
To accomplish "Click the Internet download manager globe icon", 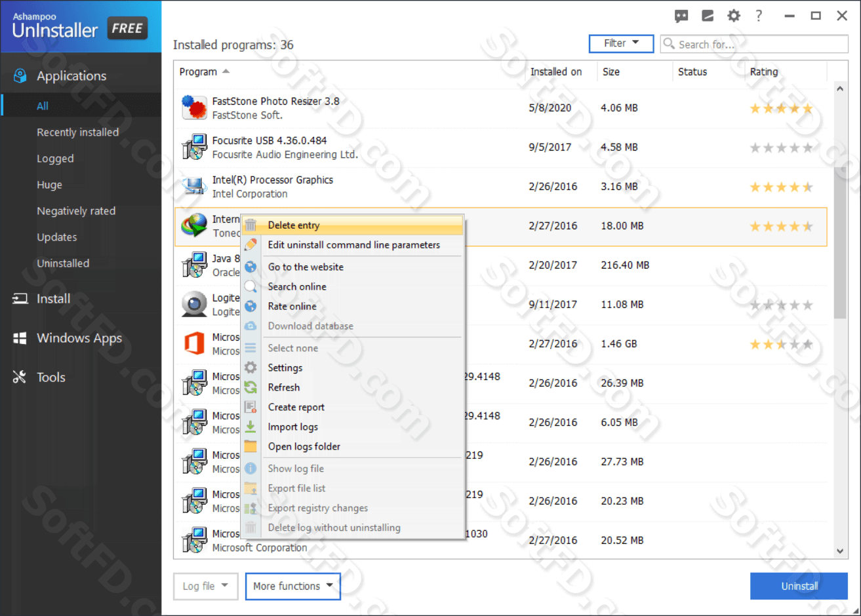I will tap(194, 225).
